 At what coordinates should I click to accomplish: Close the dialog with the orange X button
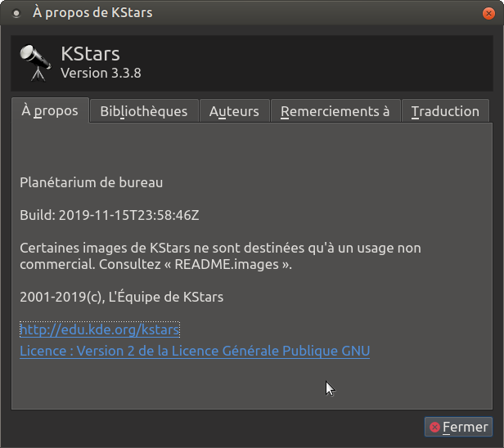[488, 13]
